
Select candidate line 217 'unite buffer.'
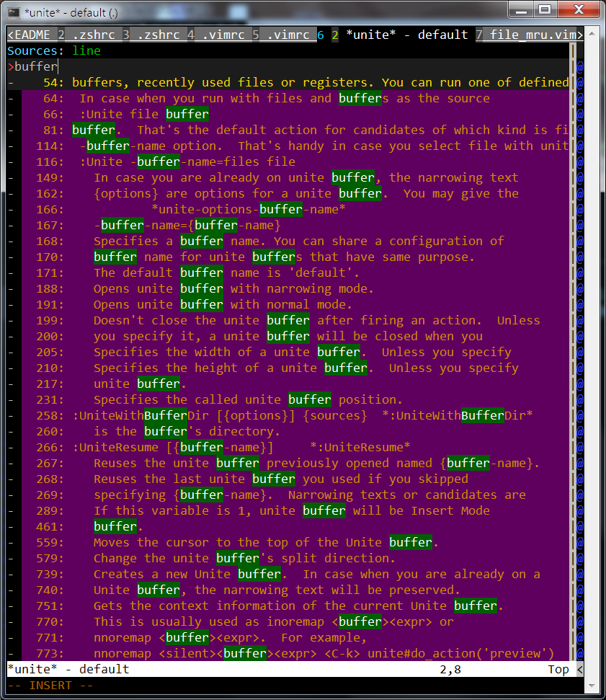[288, 384]
